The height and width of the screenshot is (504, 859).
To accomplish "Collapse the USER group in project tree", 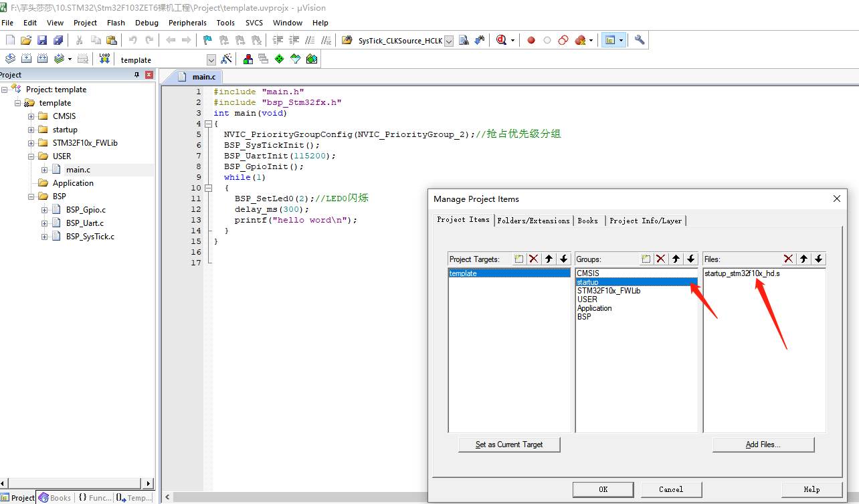I will [31, 156].
